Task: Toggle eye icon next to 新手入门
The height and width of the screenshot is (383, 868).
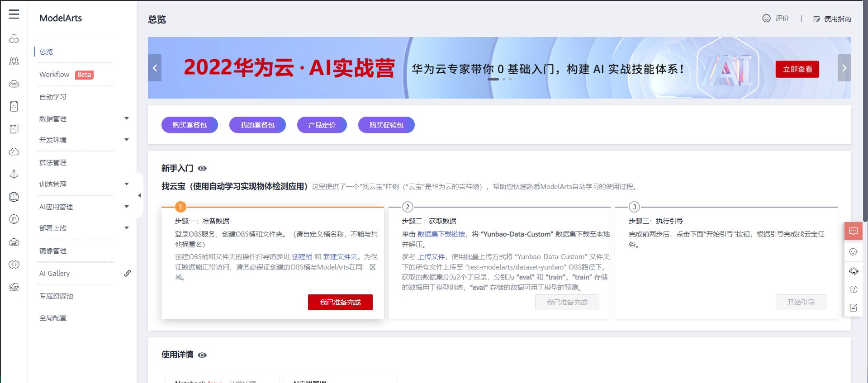Action: coord(202,169)
